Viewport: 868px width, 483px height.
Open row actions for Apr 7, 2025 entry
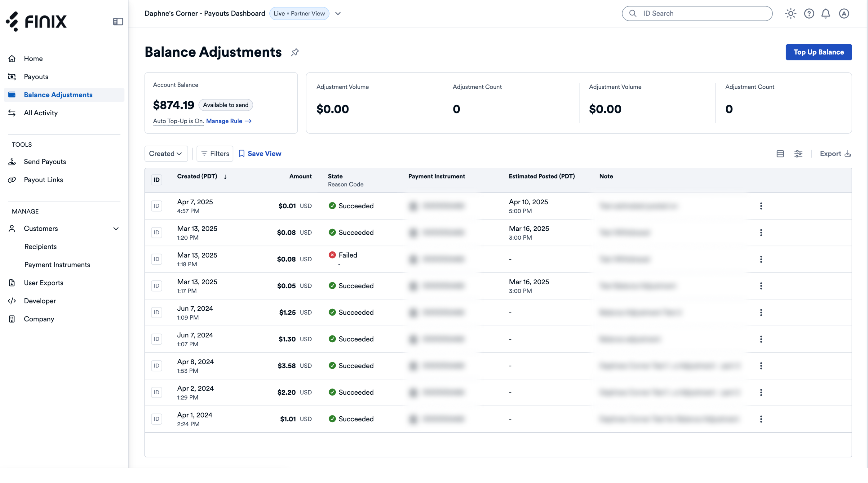(761, 206)
